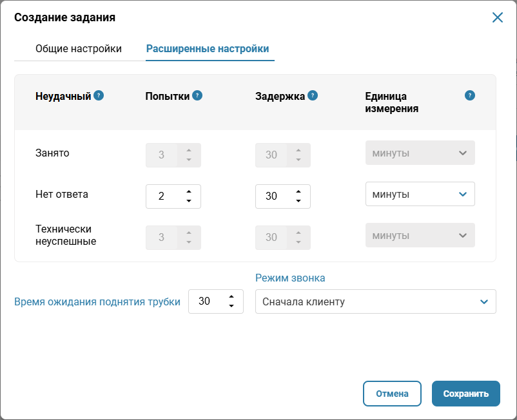The image size is (517, 420).
Task: Click the help icon next to Задержка
Action: [x=313, y=95]
